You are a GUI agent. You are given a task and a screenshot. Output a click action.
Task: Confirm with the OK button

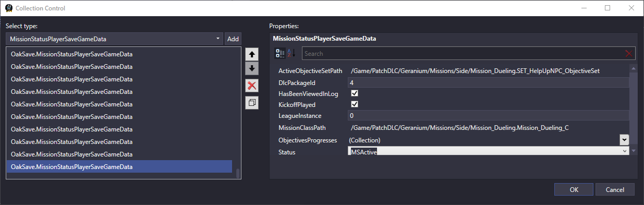tap(574, 189)
